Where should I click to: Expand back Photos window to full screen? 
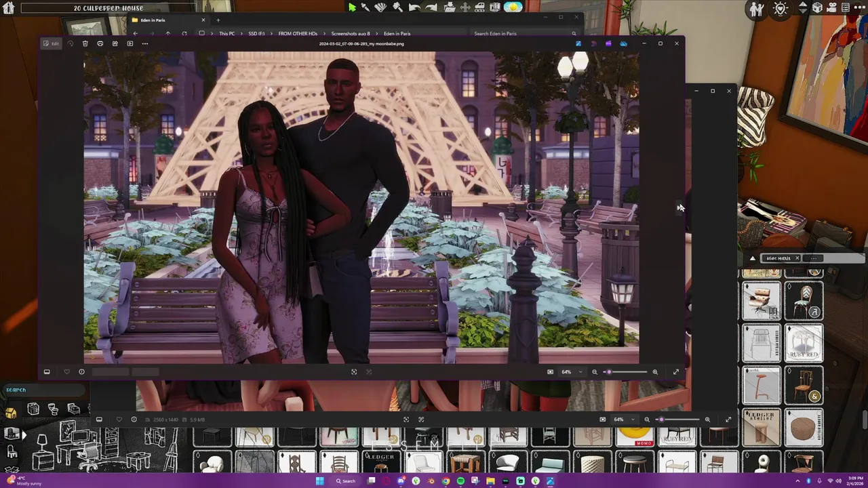728,420
